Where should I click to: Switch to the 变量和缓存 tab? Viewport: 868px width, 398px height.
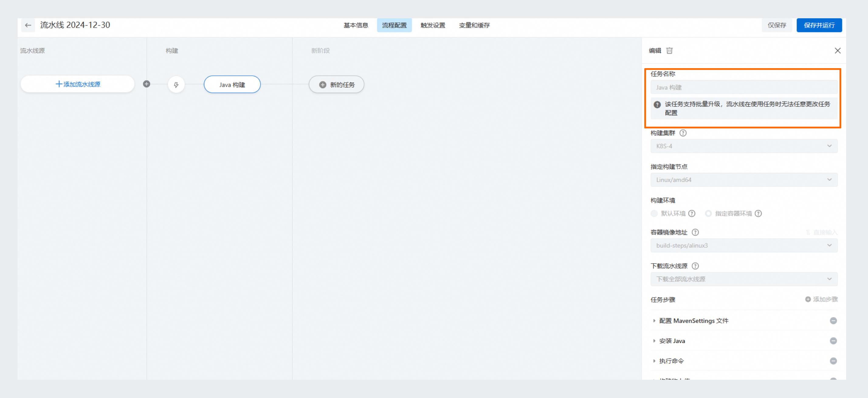pyautogui.click(x=474, y=25)
